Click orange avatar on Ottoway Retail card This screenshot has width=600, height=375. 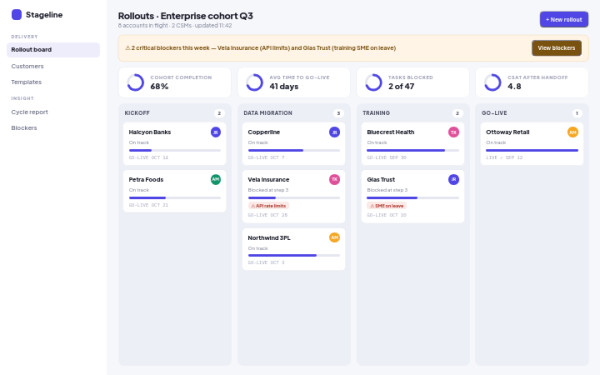[573, 132]
